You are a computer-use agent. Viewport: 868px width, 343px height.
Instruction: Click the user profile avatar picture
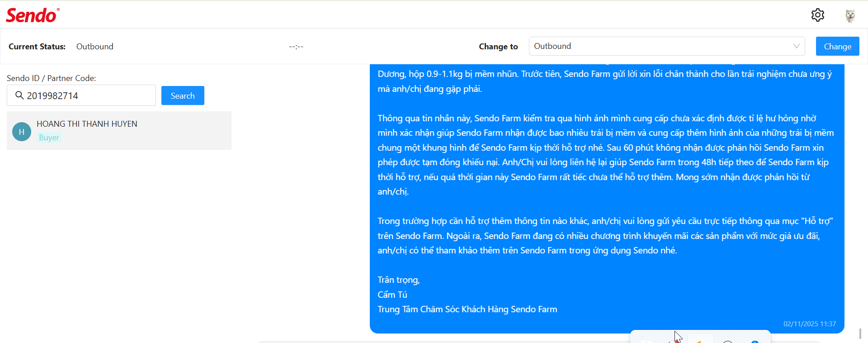point(850,15)
